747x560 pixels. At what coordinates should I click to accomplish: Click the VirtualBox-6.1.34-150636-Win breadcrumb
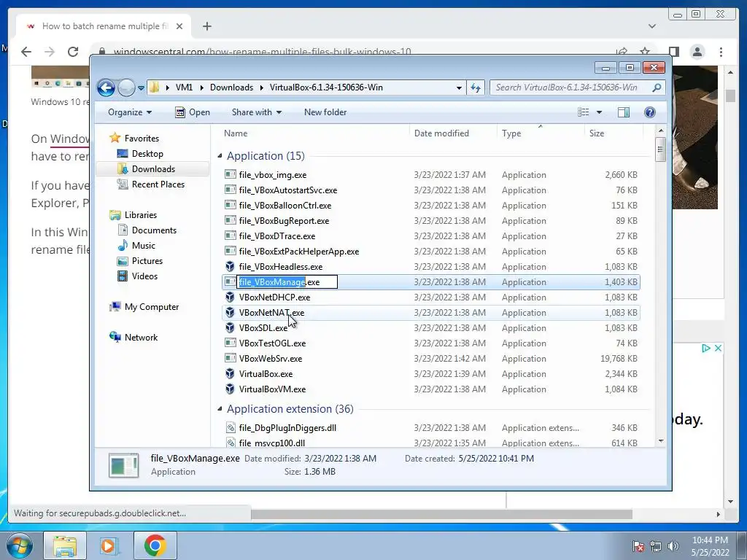point(326,87)
